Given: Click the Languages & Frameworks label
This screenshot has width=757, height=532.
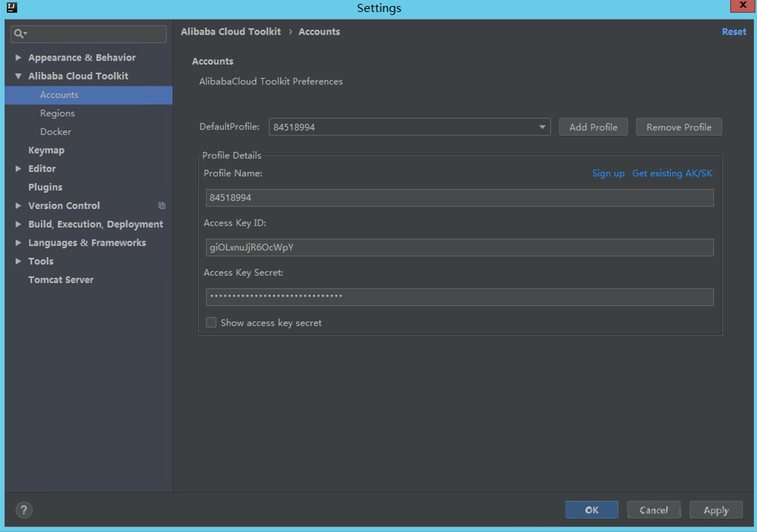Looking at the screenshot, I should 87,242.
